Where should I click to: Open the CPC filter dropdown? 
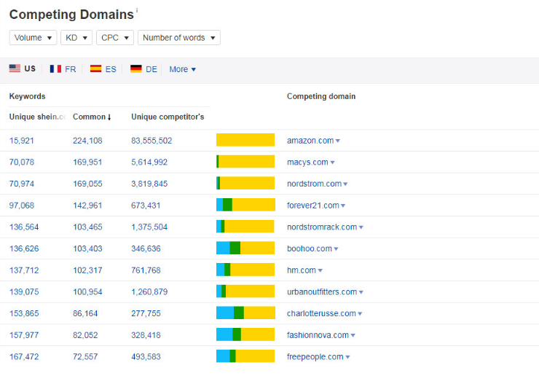coord(115,37)
